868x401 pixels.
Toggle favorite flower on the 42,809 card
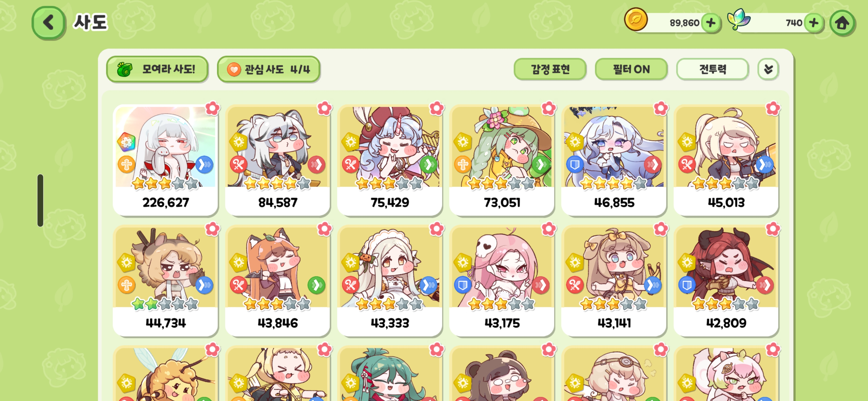pyautogui.click(x=773, y=229)
